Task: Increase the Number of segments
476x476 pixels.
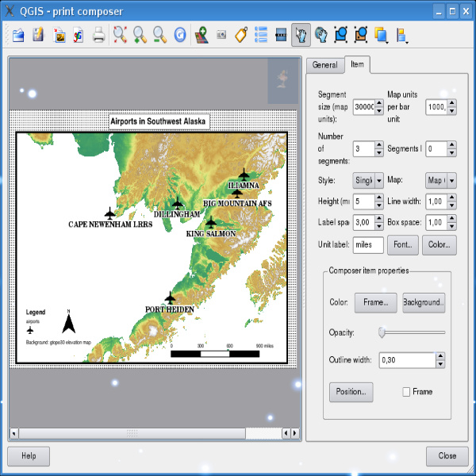Action: click(379, 145)
